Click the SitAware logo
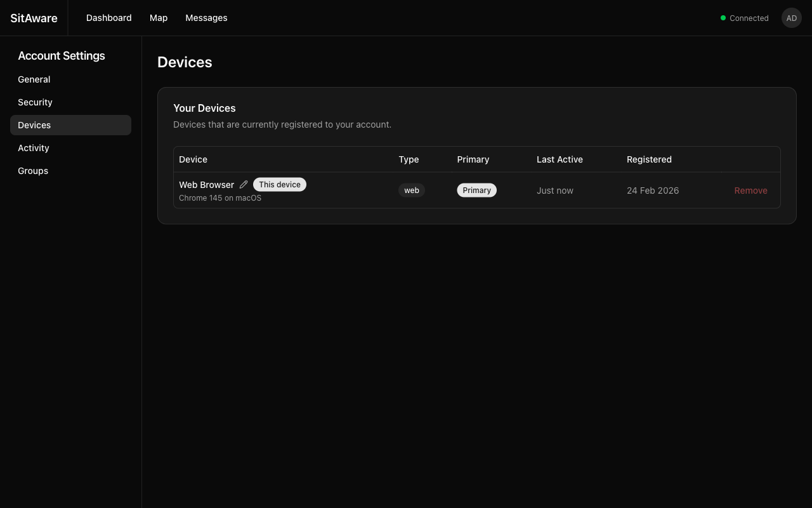Screen dimensions: 812x508 point(34,18)
